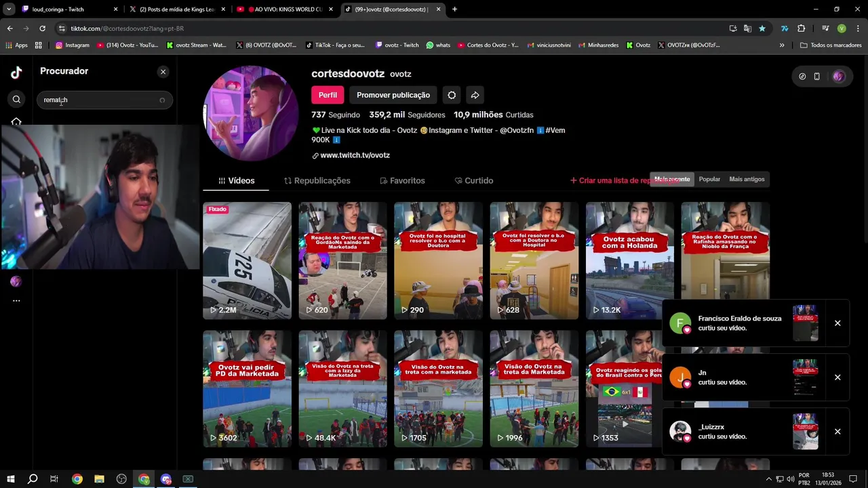This screenshot has width=868, height=488.
Task: Open Windows taskbar search
Action: click(x=33, y=479)
